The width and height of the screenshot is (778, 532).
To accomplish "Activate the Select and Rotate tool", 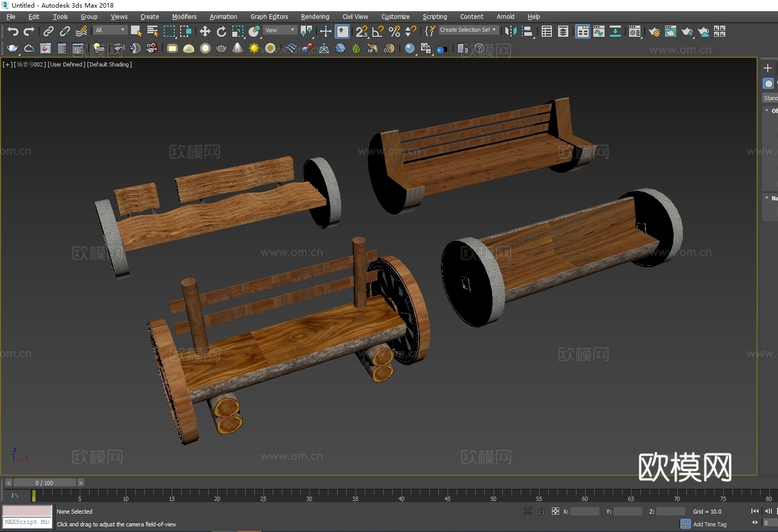I will [221, 32].
